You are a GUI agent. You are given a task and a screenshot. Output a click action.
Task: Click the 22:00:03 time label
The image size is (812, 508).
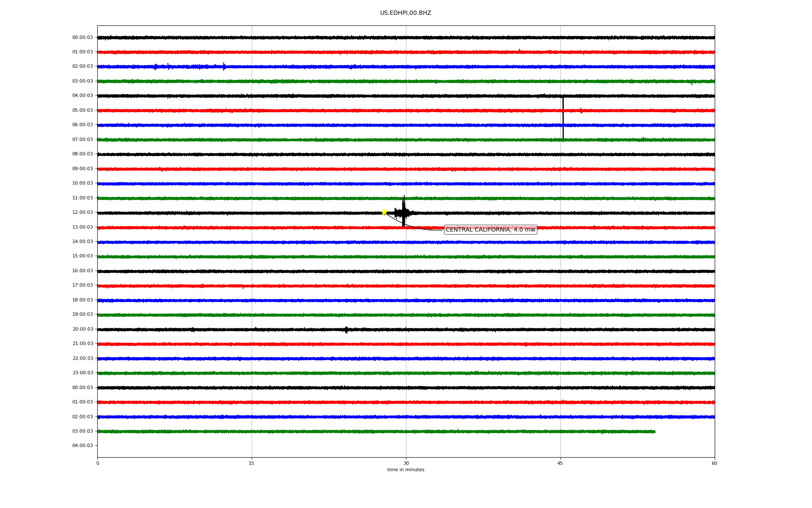82,359
